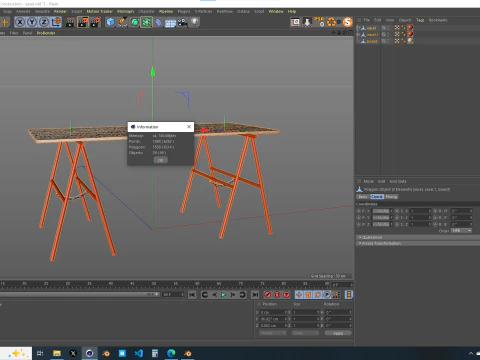Click the red keyframe selection button
Viewport: 480px width, 360px height.
click(x=287, y=295)
